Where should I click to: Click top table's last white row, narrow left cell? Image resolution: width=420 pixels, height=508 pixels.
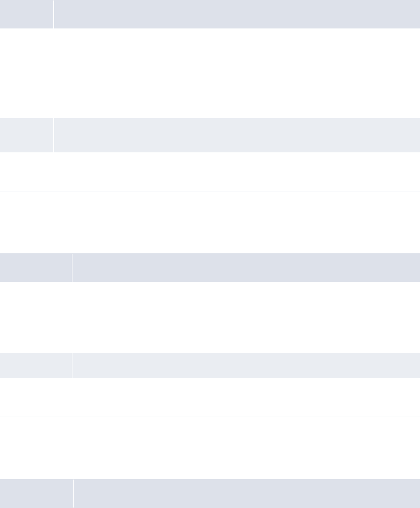tap(27, 172)
